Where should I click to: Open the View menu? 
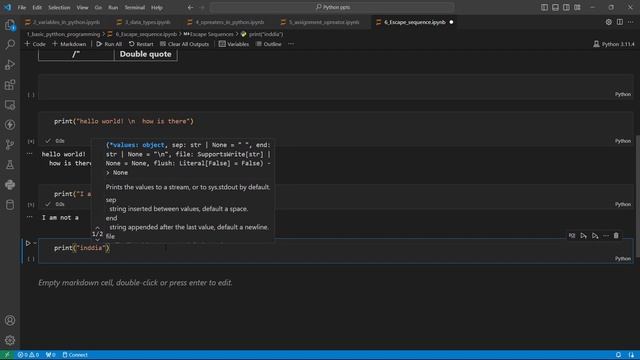click(x=82, y=7)
